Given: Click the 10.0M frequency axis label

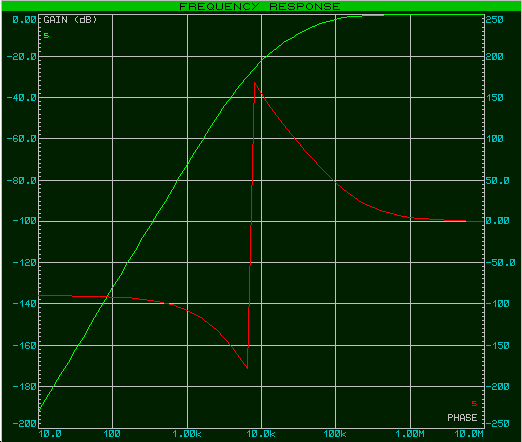Looking at the screenshot, I should click(x=469, y=434).
